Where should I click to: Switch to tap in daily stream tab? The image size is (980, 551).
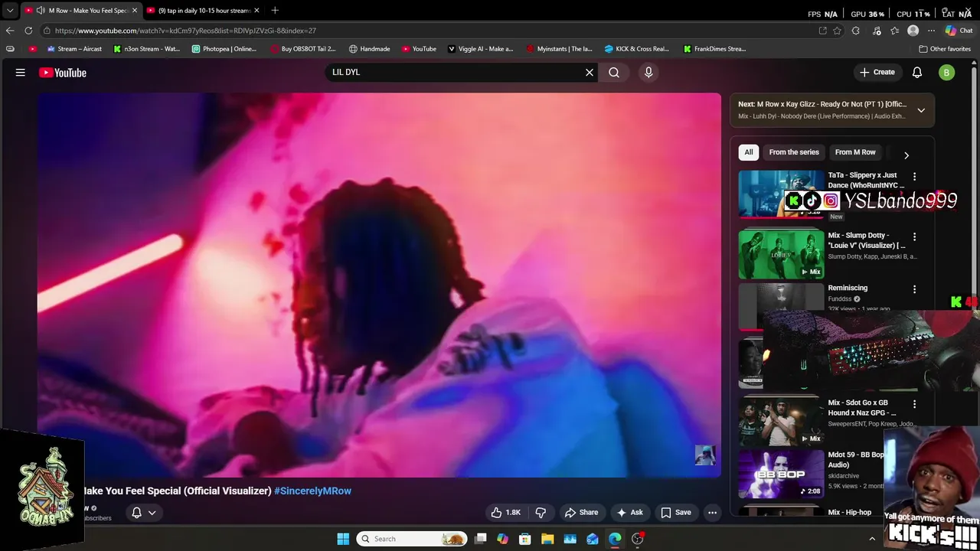pos(203,11)
